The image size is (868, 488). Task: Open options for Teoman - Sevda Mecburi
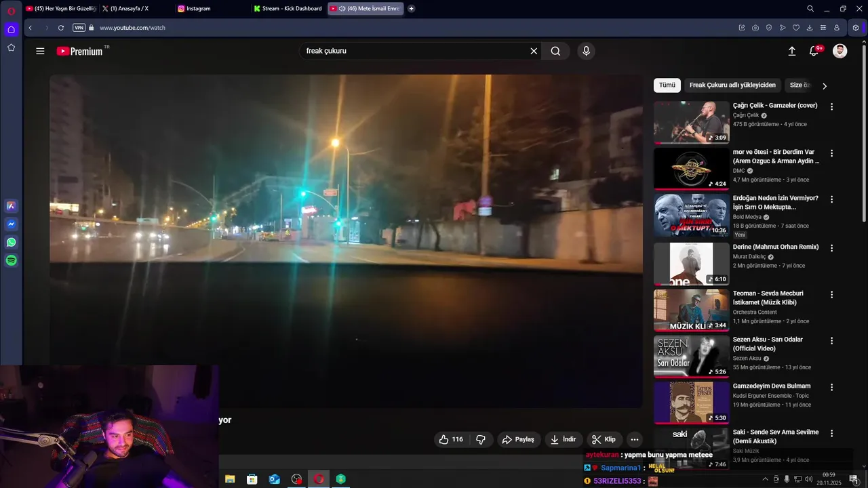tap(831, 295)
